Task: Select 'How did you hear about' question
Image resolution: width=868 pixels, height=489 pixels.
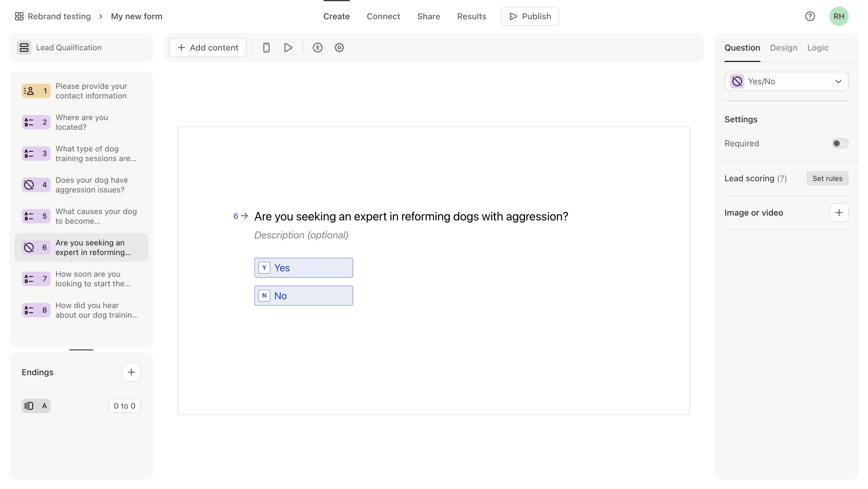Action: 81,310
